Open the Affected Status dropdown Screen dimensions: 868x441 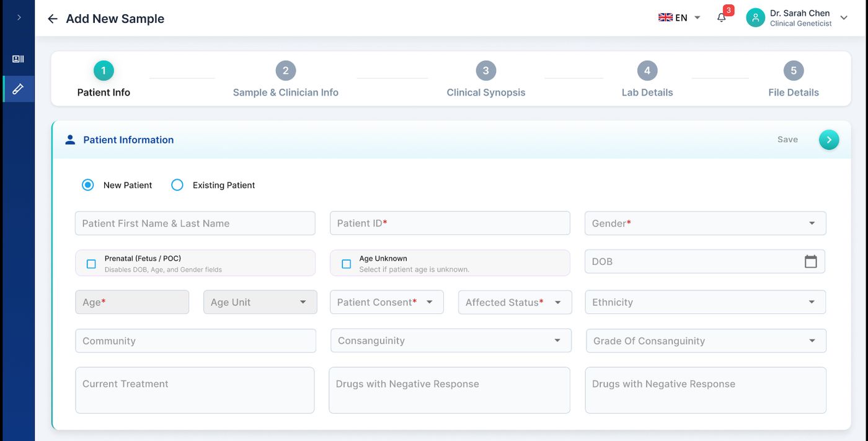click(x=515, y=302)
